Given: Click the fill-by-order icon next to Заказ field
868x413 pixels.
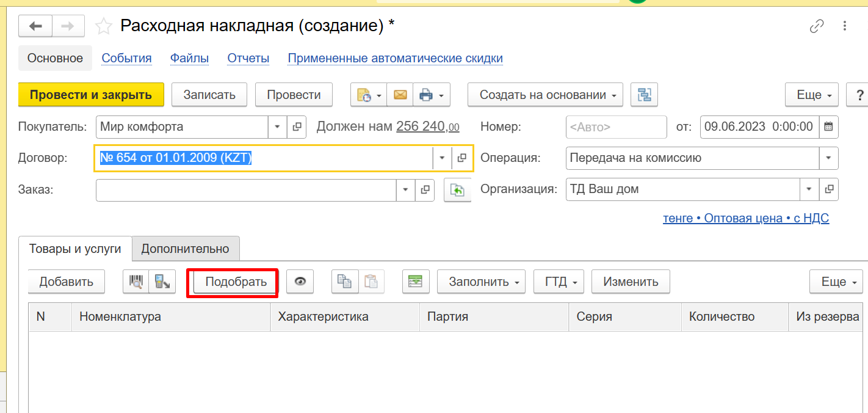Looking at the screenshot, I should (457, 190).
